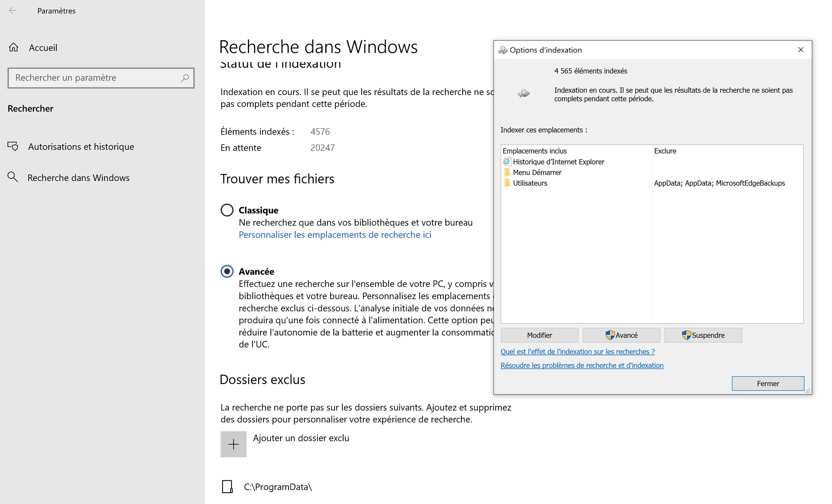Click the 4576 indexed items value

click(320, 132)
